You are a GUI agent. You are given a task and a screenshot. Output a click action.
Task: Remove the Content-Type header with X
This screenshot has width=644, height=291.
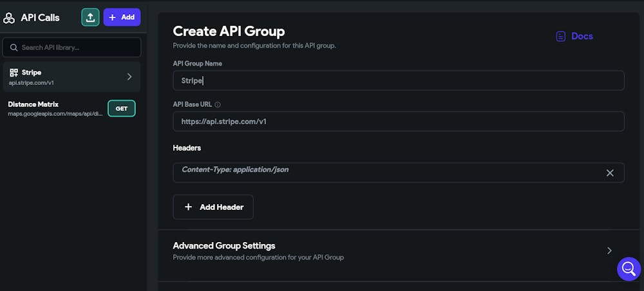pos(610,173)
